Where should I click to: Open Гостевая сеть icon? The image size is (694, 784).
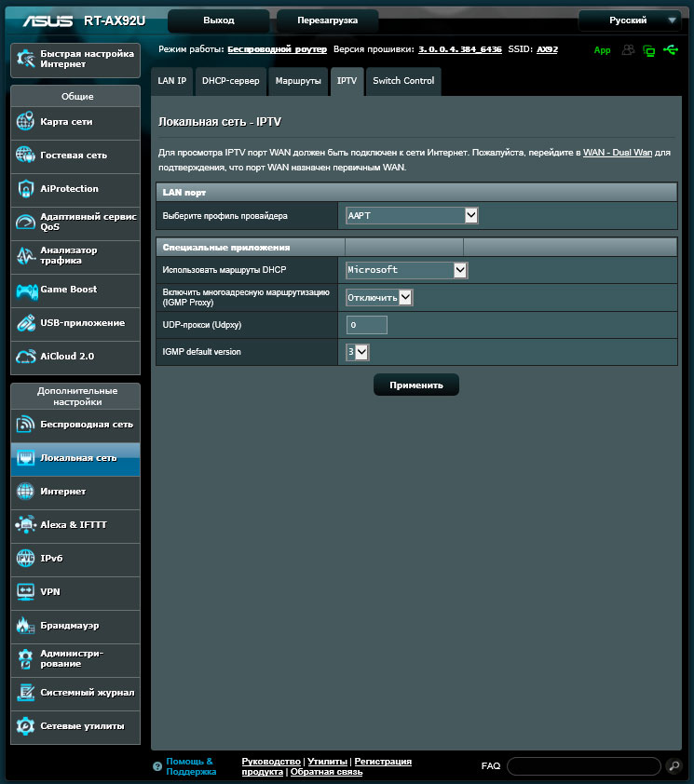(25, 155)
